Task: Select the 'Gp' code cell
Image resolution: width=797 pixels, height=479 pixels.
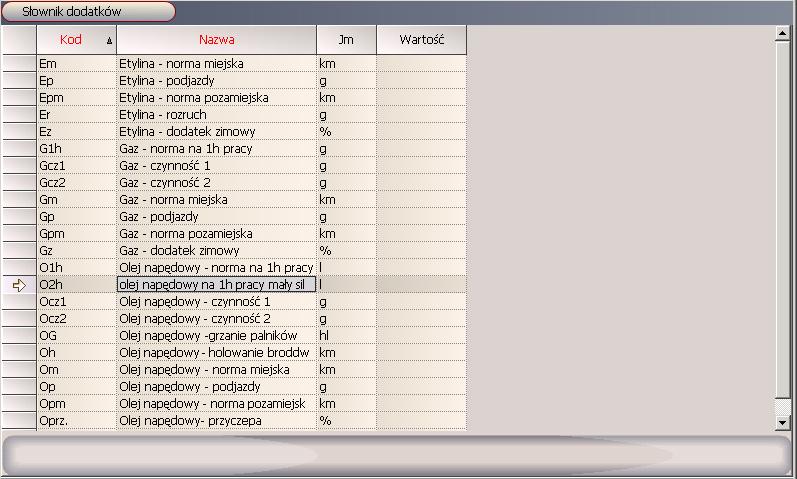Action: [x=77, y=217]
